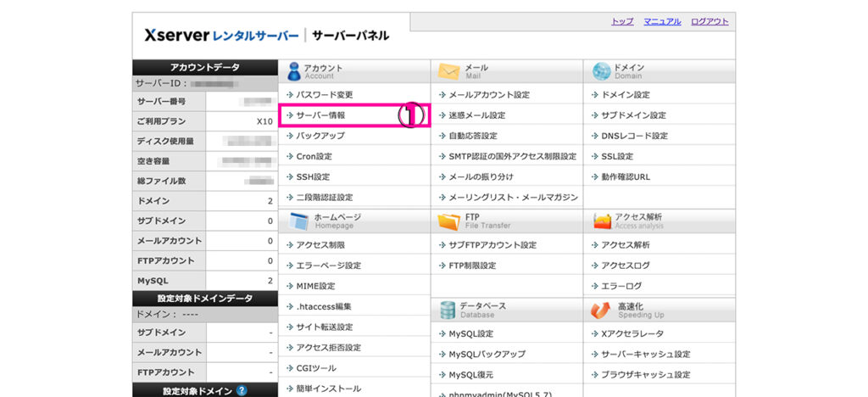
Task: Open アクセス制限 under Homepage
Action: pos(320,245)
